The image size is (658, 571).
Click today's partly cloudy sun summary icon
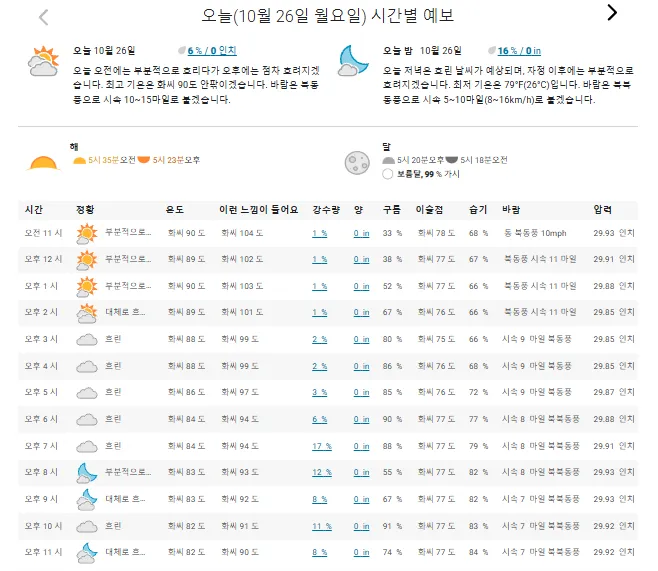(43, 61)
